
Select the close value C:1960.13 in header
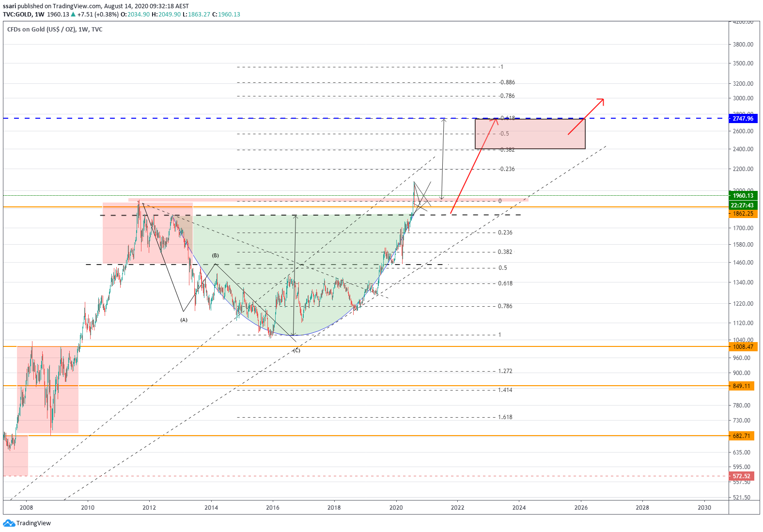coord(227,15)
